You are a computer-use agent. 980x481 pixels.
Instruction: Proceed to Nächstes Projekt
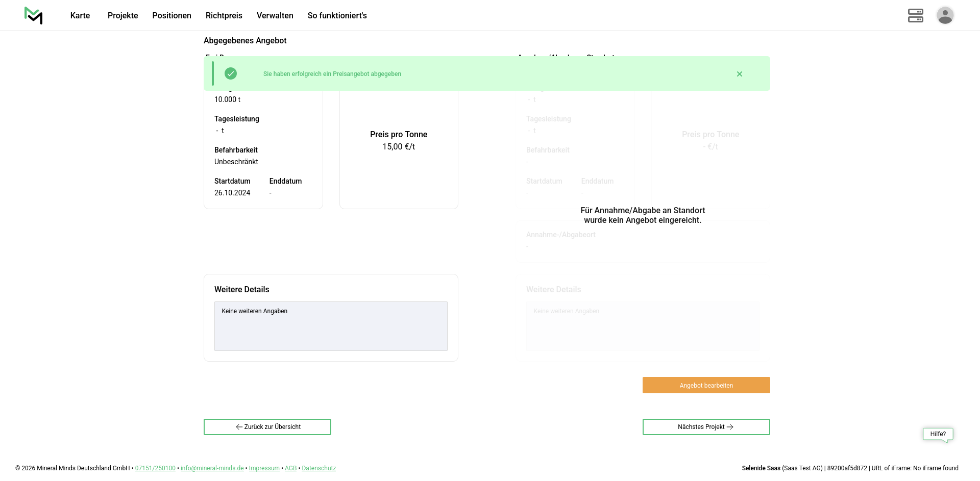point(706,427)
